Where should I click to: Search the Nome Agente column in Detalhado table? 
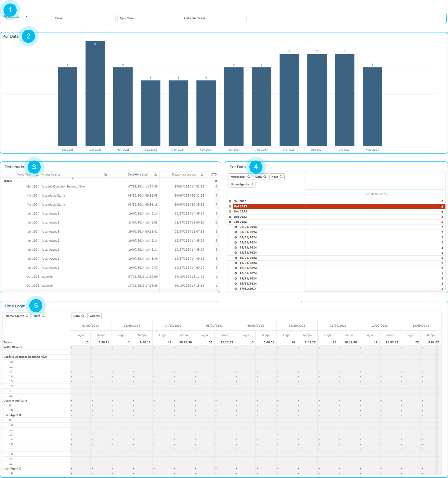[x=105, y=175]
